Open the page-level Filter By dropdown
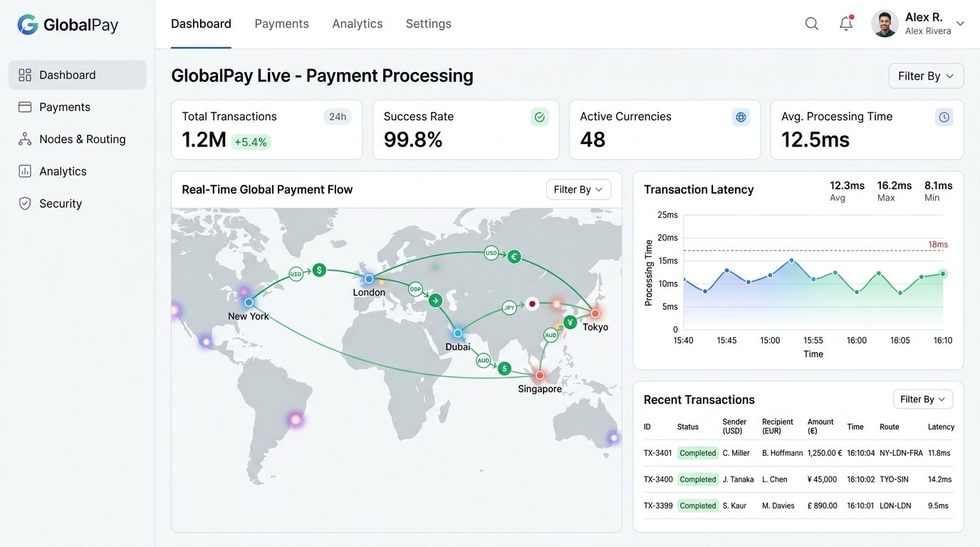 click(x=926, y=76)
